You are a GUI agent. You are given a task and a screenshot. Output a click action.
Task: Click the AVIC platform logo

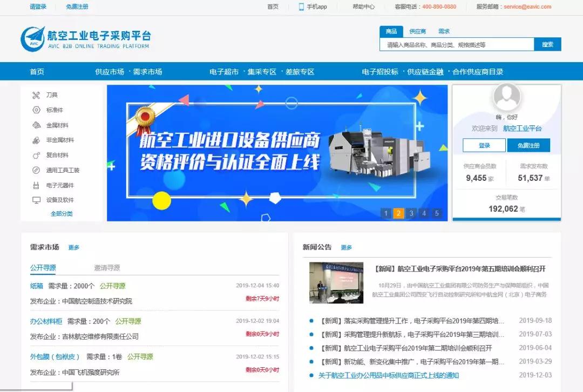tap(86, 38)
